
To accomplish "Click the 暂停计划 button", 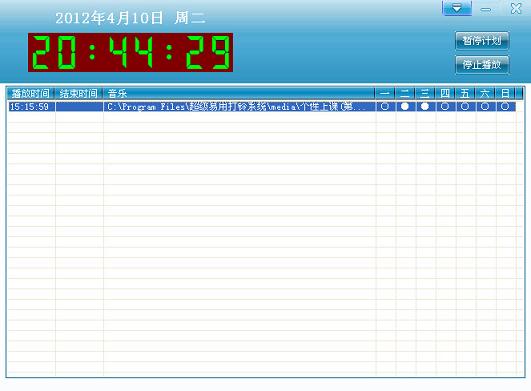I will [x=482, y=41].
